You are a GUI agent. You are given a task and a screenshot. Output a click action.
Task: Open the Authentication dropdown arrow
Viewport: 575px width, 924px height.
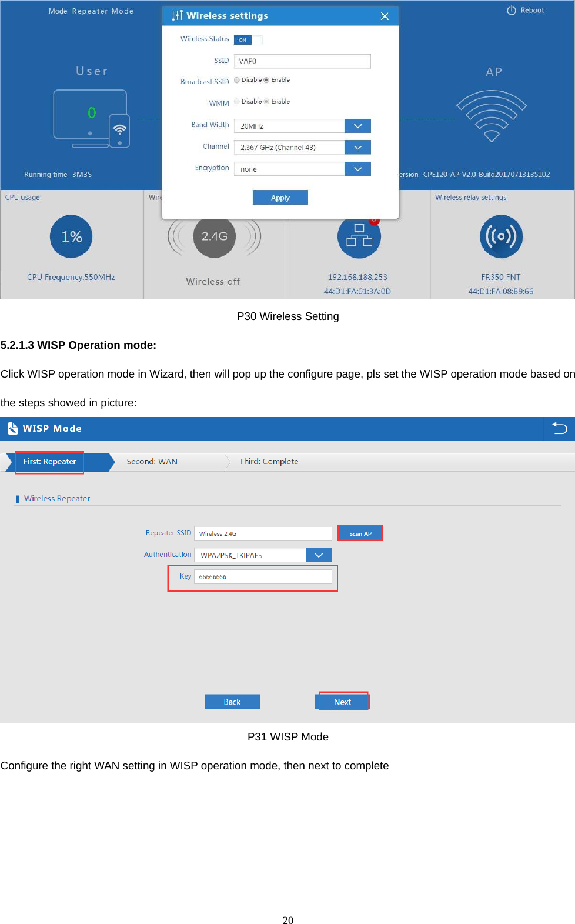319,555
